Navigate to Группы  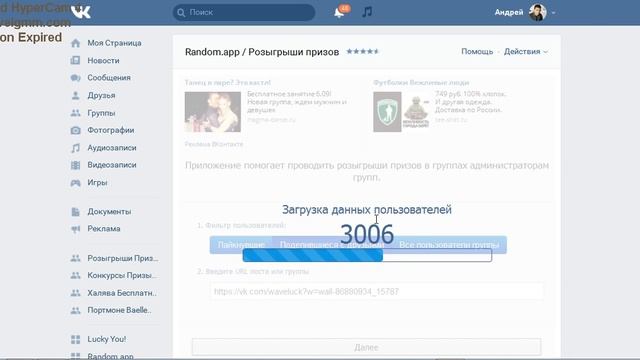point(101,113)
